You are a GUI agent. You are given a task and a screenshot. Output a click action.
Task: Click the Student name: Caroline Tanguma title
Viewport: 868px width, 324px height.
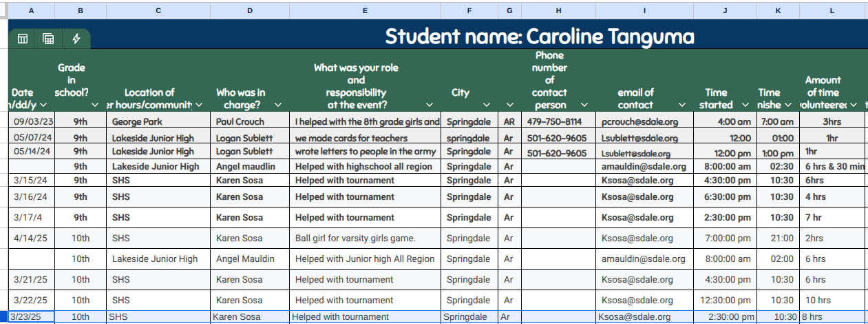click(x=540, y=37)
